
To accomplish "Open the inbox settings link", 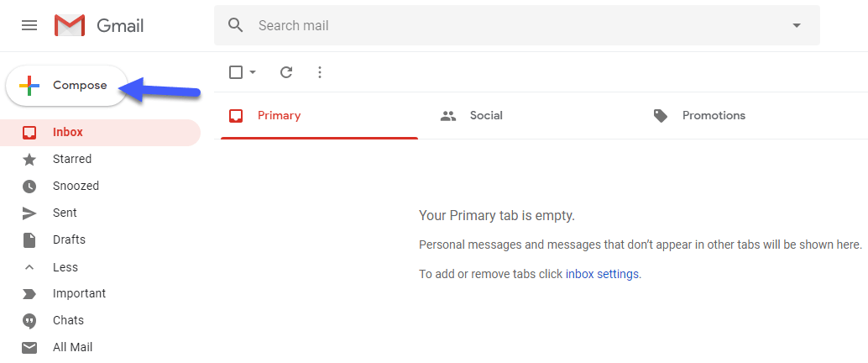I will click(602, 274).
